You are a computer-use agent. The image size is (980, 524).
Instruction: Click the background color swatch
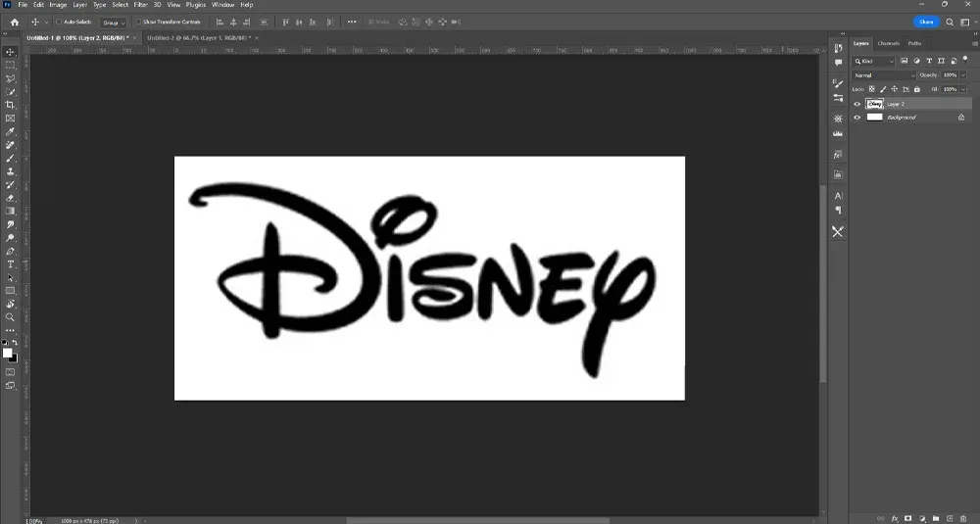(14, 357)
